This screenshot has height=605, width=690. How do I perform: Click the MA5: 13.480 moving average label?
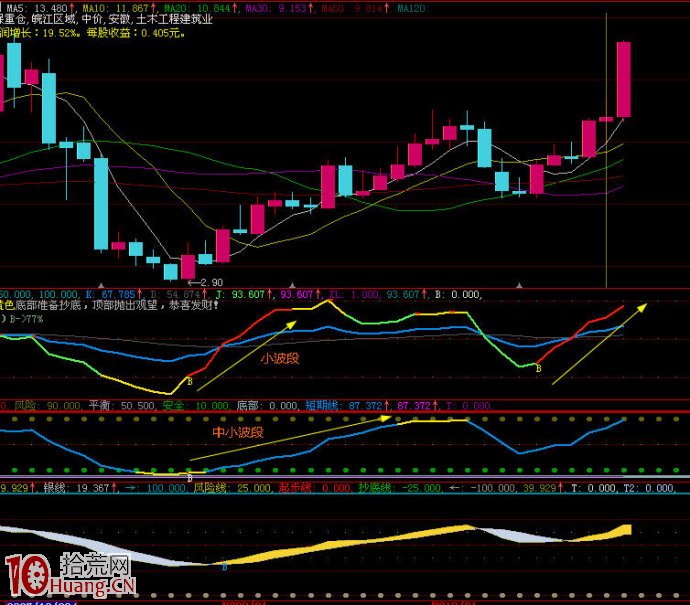pos(41,8)
